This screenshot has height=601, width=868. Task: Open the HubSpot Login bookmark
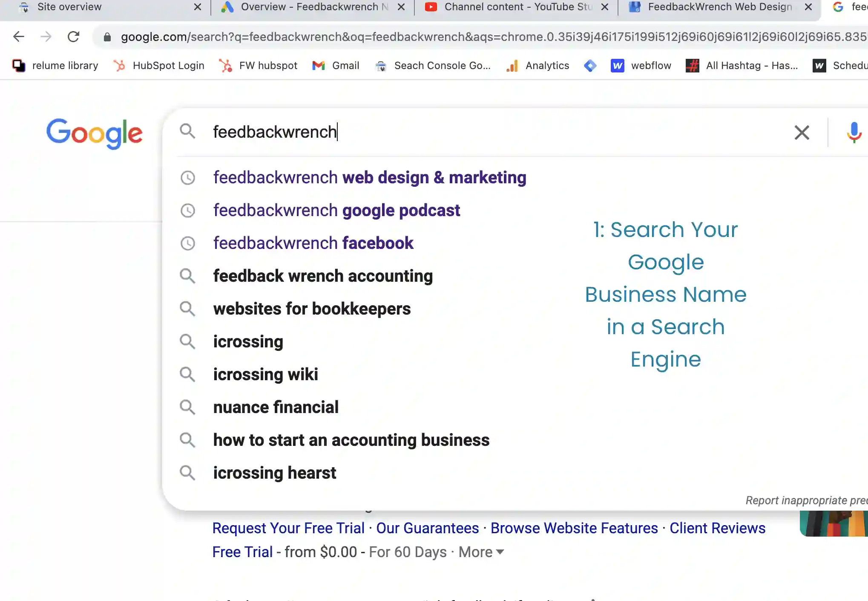pyautogui.click(x=158, y=65)
